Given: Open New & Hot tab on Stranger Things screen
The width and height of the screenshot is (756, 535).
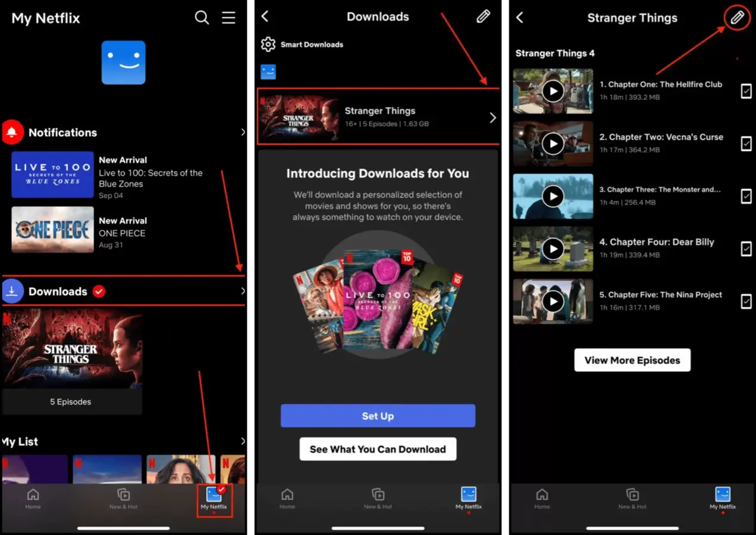Looking at the screenshot, I should [x=632, y=499].
